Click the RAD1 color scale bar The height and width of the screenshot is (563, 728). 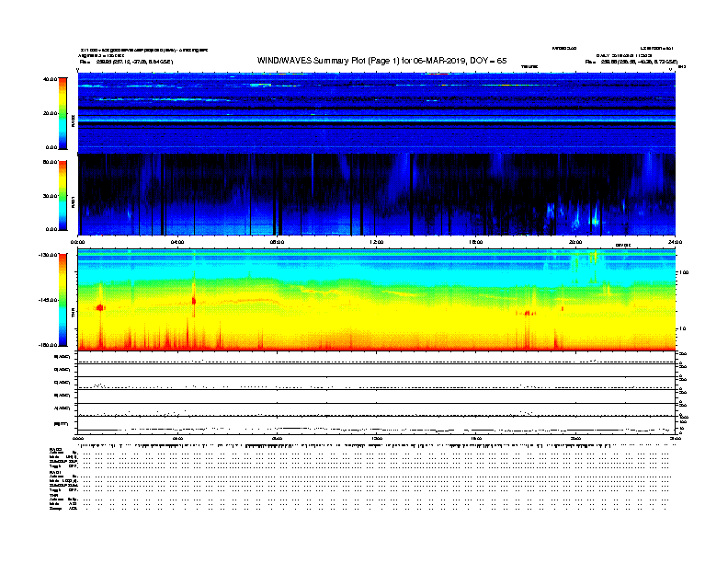tap(63, 196)
